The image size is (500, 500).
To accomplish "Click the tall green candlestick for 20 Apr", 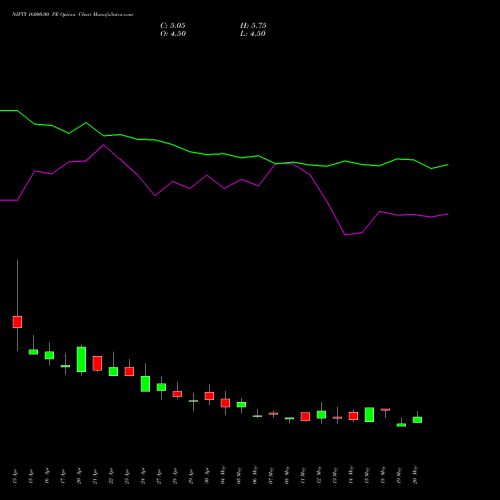I will pyautogui.click(x=81, y=359).
